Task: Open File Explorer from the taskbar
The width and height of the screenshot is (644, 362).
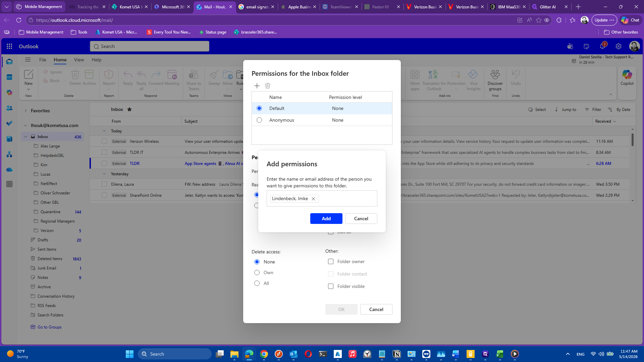Action: (x=234, y=354)
